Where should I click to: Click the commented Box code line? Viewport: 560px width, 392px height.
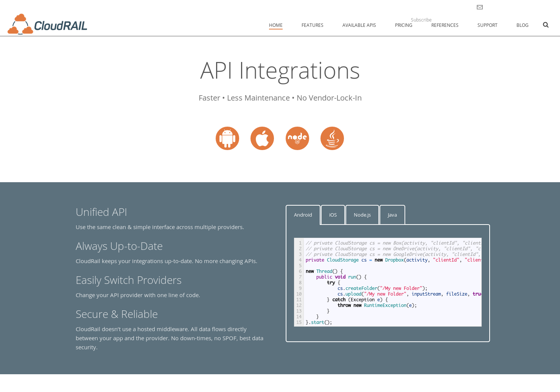394,243
